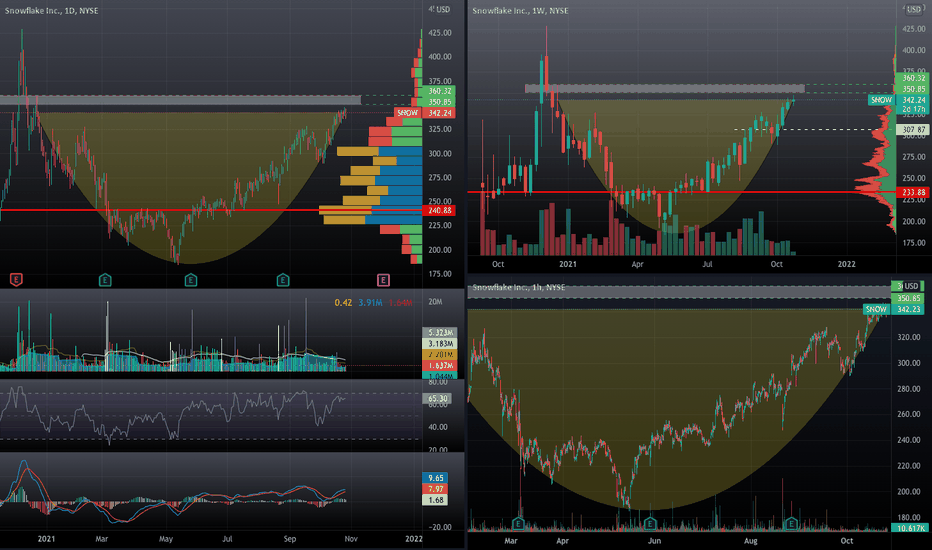Click the 360.32 green label on weekly chart
The height and width of the screenshot is (550, 932).
tap(914, 78)
